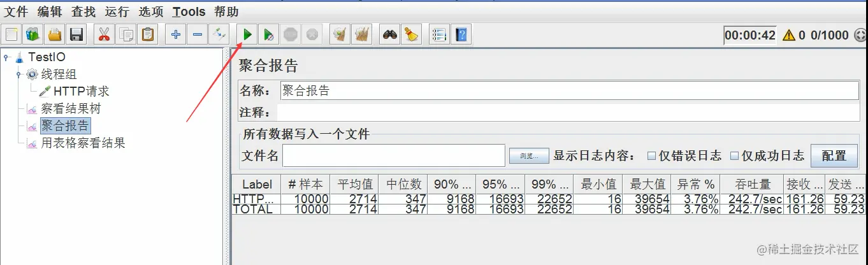The image size is (868, 265).
Task: Click the Label column header
Action: [257, 185]
